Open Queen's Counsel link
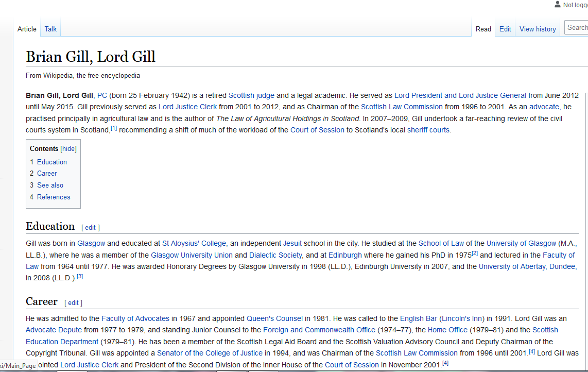This screenshot has height=372, width=588. pyautogui.click(x=274, y=318)
